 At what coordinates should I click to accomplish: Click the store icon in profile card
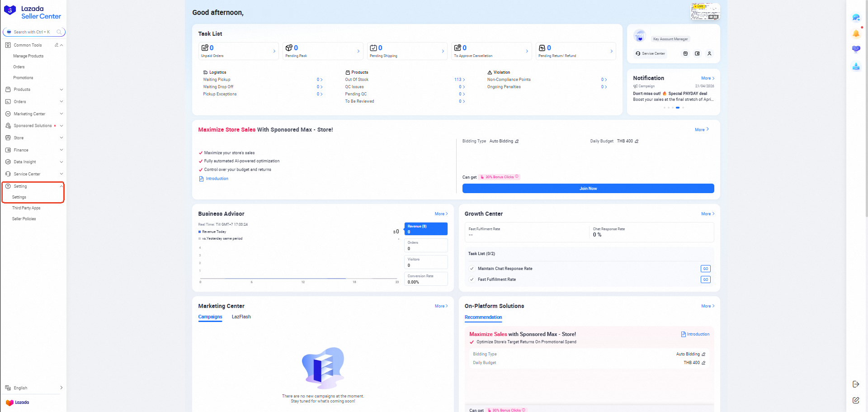click(685, 53)
